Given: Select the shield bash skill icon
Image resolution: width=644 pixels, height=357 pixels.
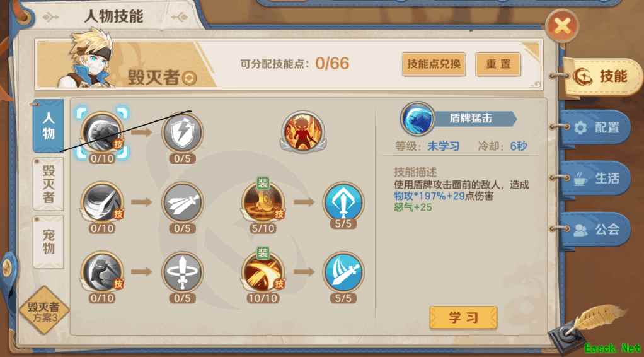Looking at the screenshot, I should click(x=102, y=132).
